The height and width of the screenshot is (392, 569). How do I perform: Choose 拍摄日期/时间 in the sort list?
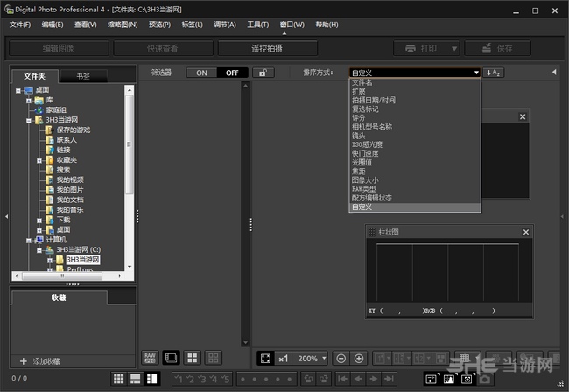(415, 100)
